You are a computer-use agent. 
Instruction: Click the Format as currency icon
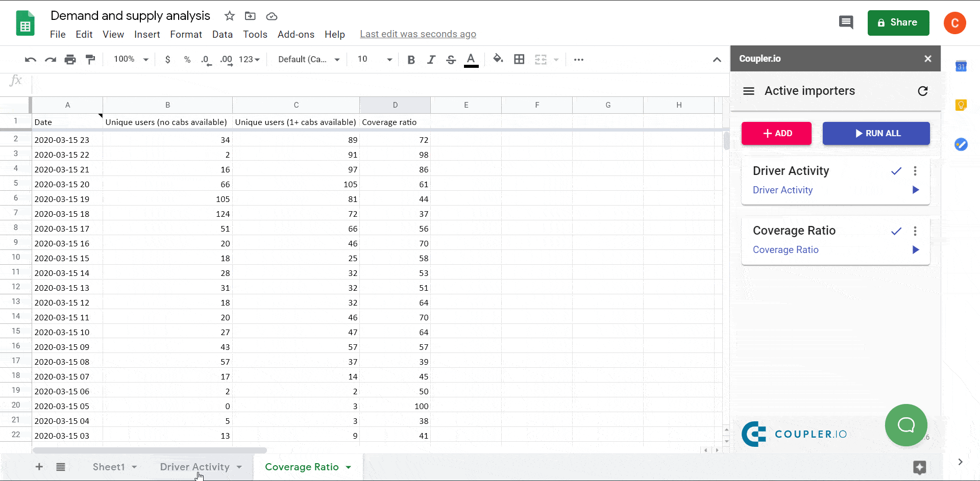168,59
